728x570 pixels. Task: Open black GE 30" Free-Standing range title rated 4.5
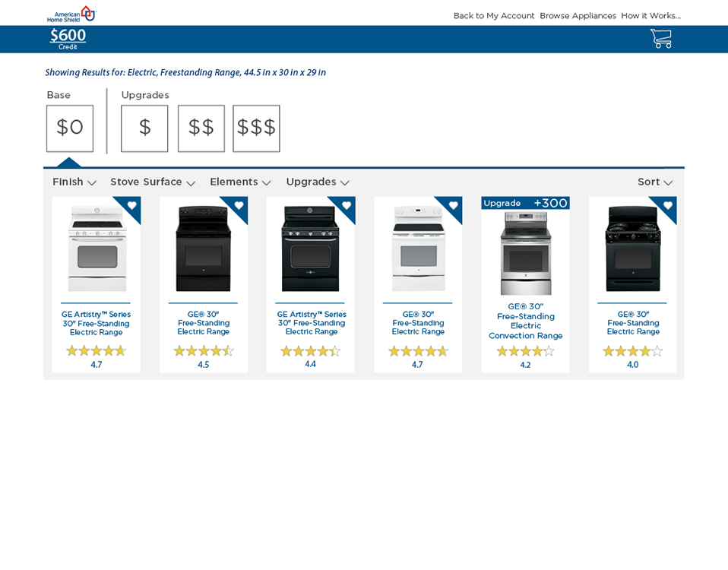point(204,322)
